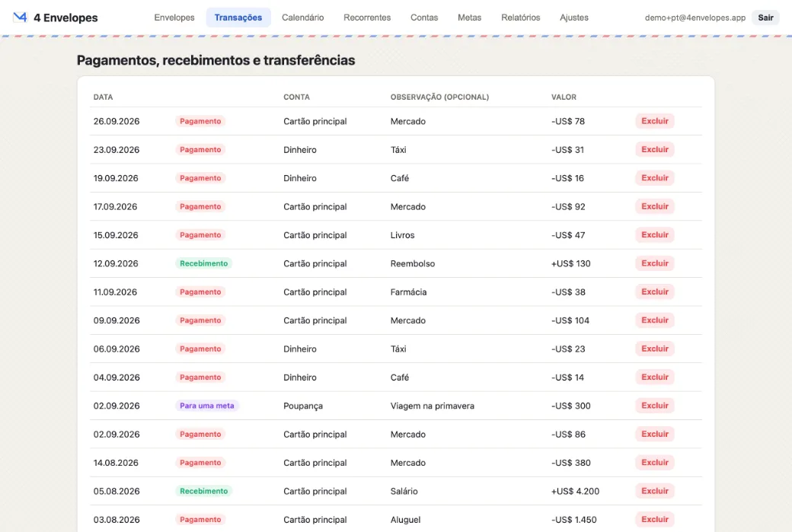Select the Transações tab
Image resolution: width=792 pixels, height=532 pixels.
pyautogui.click(x=238, y=18)
